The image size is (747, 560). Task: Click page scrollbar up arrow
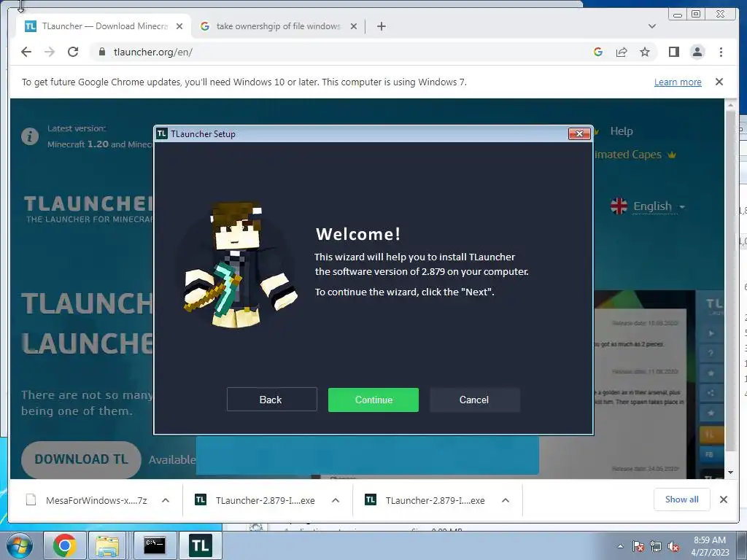[x=730, y=104]
